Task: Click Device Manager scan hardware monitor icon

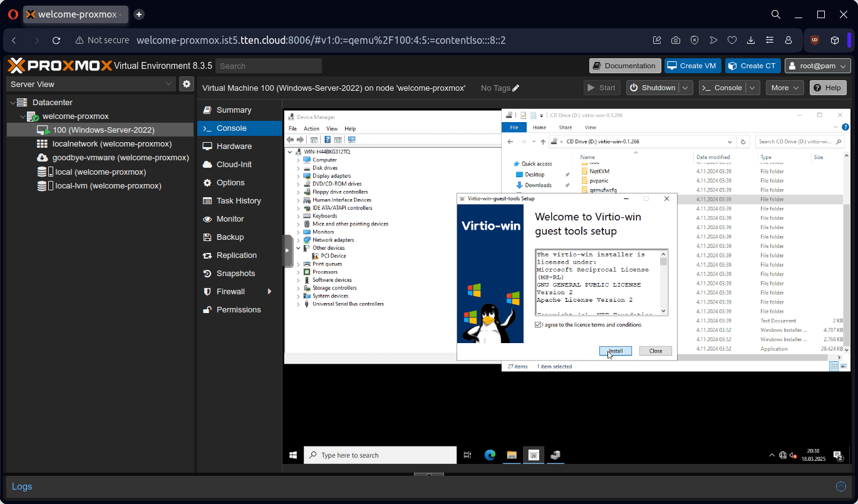Action: click(351, 140)
